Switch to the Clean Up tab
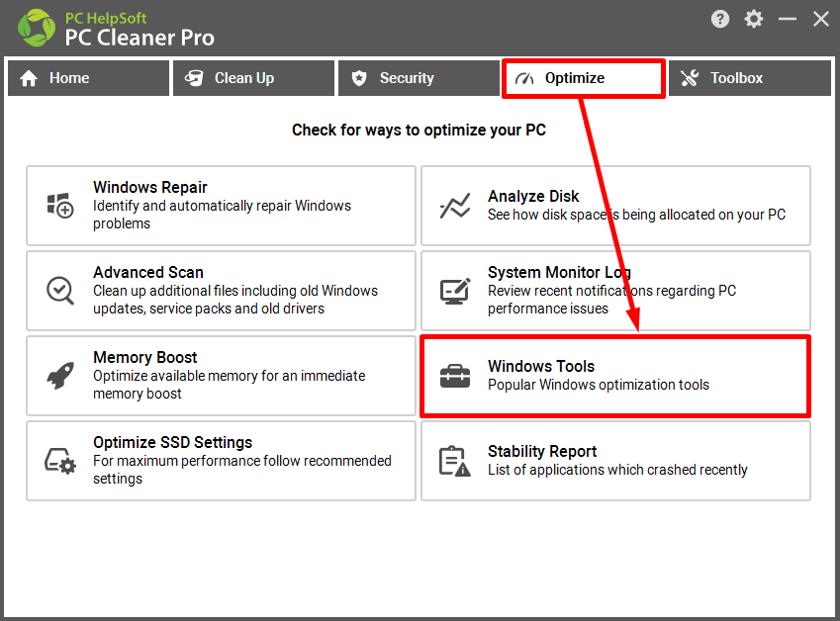Image resolution: width=840 pixels, height=621 pixels. pos(253,78)
